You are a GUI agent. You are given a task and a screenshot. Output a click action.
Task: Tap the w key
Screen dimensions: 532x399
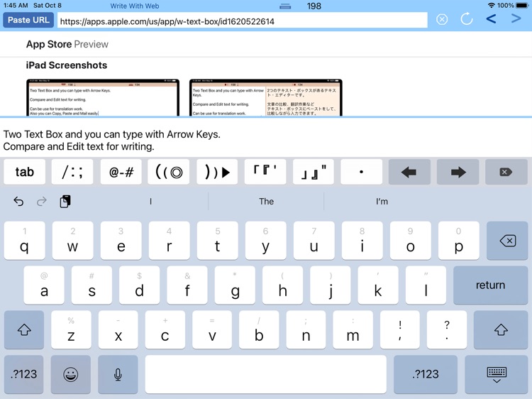coord(72,241)
